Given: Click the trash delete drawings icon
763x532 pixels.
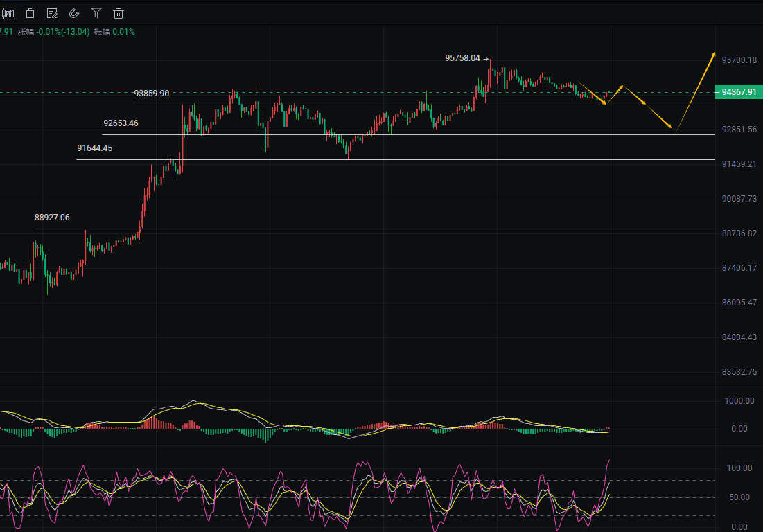Looking at the screenshot, I should point(119,13).
